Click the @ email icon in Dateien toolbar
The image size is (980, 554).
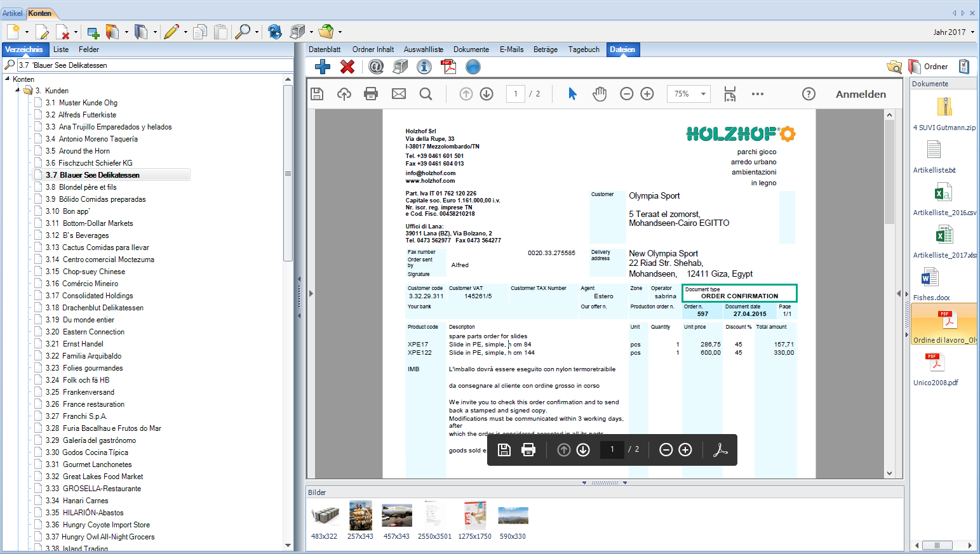click(376, 67)
